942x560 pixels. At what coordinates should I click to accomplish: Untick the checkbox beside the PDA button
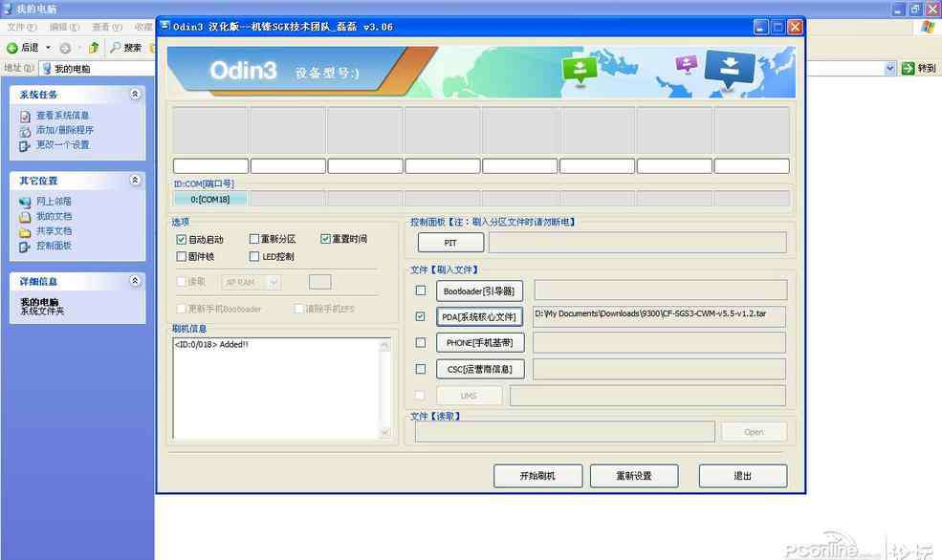pos(421,316)
